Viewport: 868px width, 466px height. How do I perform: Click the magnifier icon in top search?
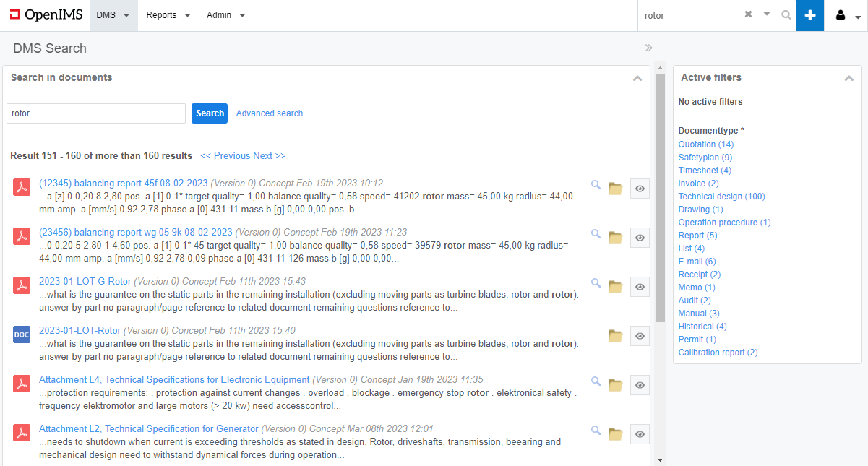786,15
